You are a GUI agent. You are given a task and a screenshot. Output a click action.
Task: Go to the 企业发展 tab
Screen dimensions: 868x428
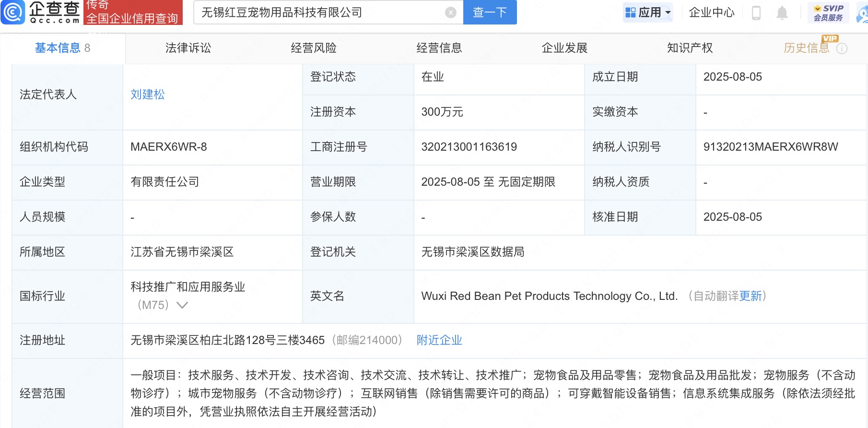click(x=564, y=48)
